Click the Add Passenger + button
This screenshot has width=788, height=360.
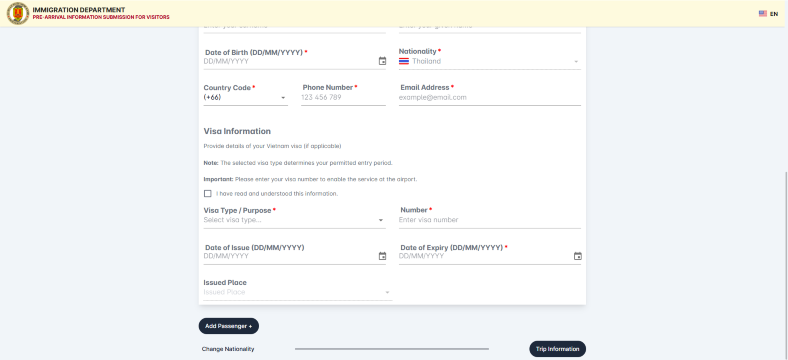click(229, 326)
